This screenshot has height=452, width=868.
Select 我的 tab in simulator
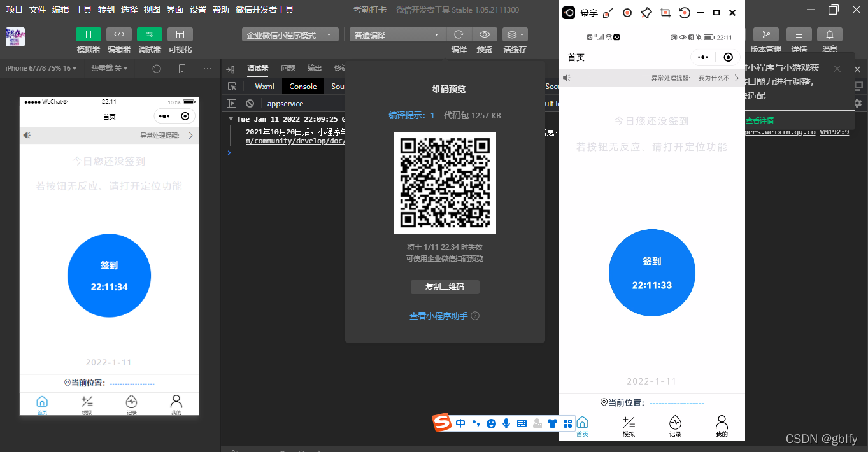pyautogui.click(x=176, y=405)
